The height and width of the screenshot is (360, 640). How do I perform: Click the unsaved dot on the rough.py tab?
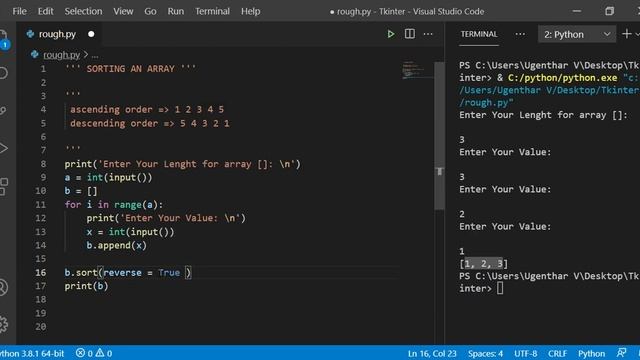[91, 34]
